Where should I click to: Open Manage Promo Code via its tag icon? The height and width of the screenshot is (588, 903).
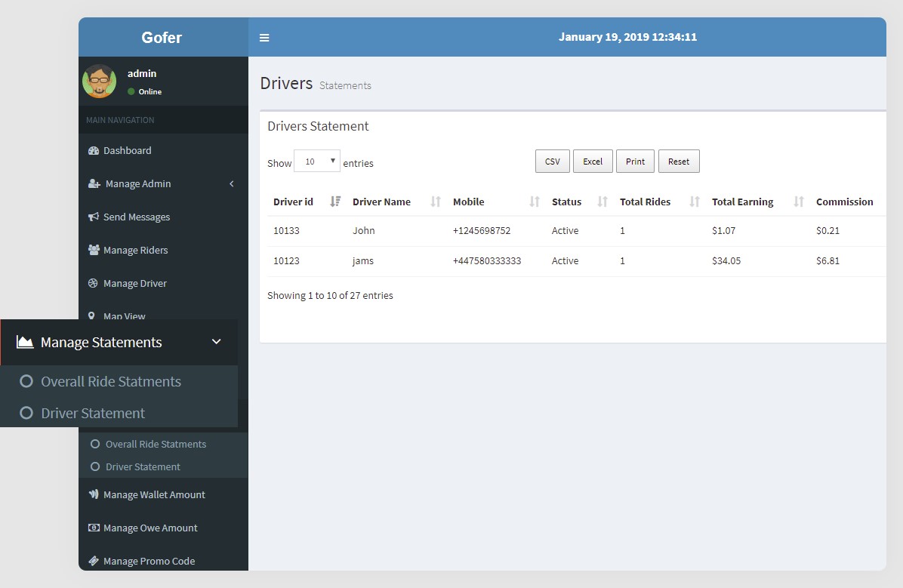pos(92,561)
